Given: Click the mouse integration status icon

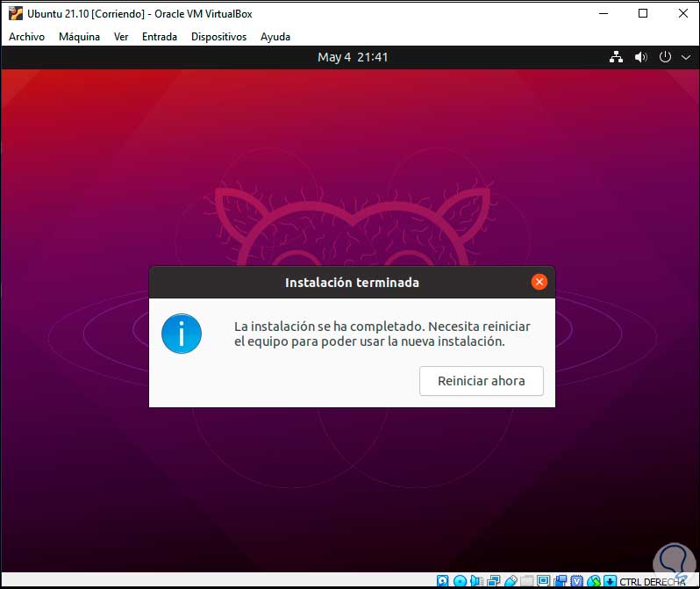Looking at the screenshot, I should [594, 580].
